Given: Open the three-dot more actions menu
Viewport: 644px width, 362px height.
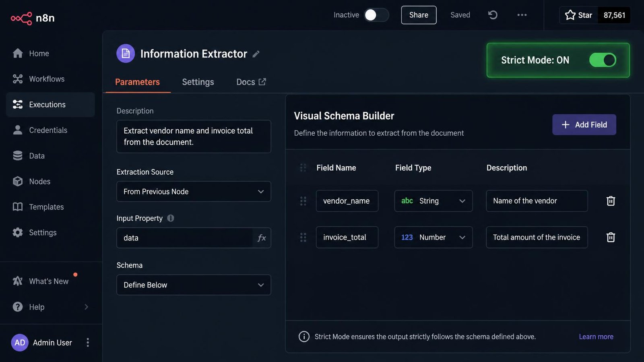Looking at the screenshot, I should tap(522, 15).
